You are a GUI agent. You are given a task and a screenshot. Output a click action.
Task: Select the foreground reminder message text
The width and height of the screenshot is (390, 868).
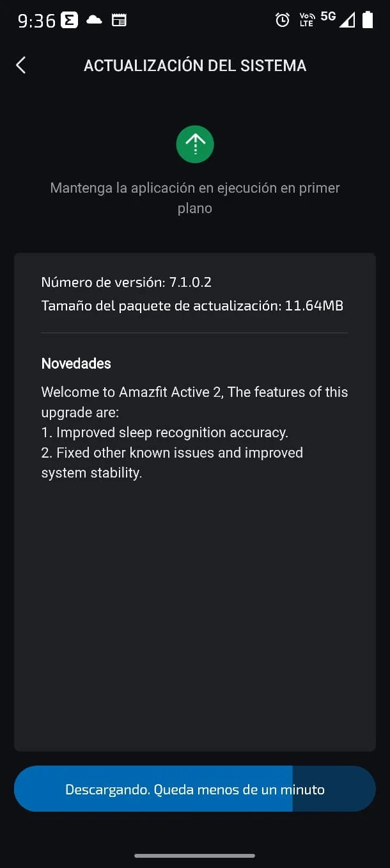click(x=195, y=197)
